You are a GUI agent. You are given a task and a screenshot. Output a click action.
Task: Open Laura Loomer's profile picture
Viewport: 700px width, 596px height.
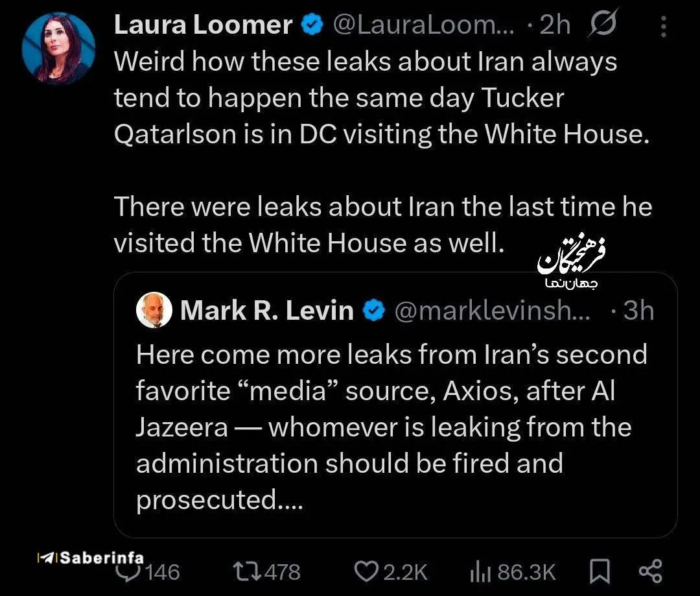[x=58, y=49]
